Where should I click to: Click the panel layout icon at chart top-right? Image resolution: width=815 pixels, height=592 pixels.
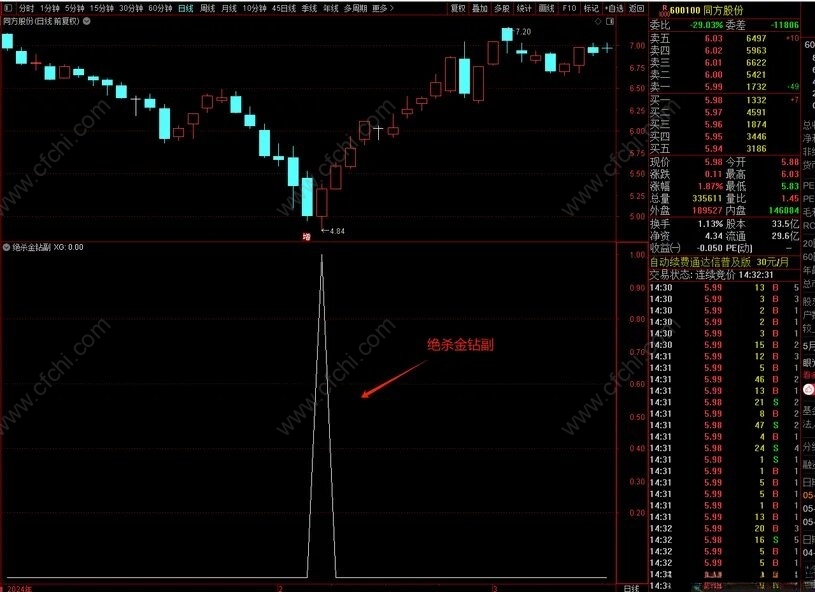pyautogui.click(x=610, y=21)
